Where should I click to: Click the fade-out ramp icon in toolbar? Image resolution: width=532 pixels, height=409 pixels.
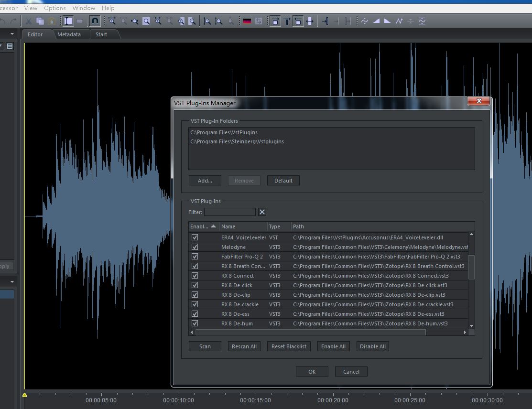click(x=387, y=21)
